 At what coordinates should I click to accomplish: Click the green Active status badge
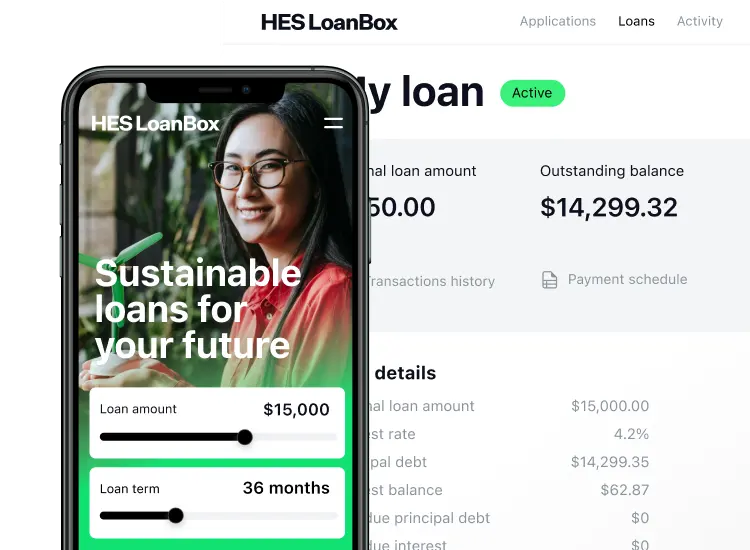tap(532, 93)
